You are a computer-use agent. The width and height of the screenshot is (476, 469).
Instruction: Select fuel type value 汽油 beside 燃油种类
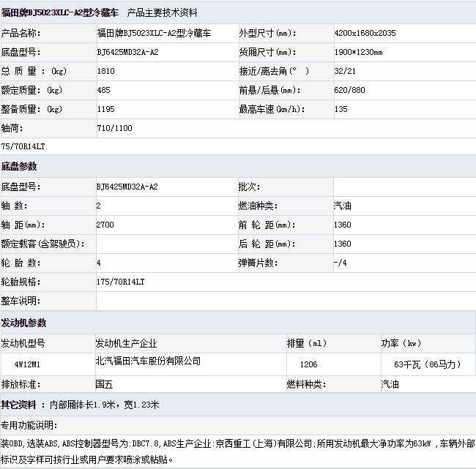(x=343, y=206)
